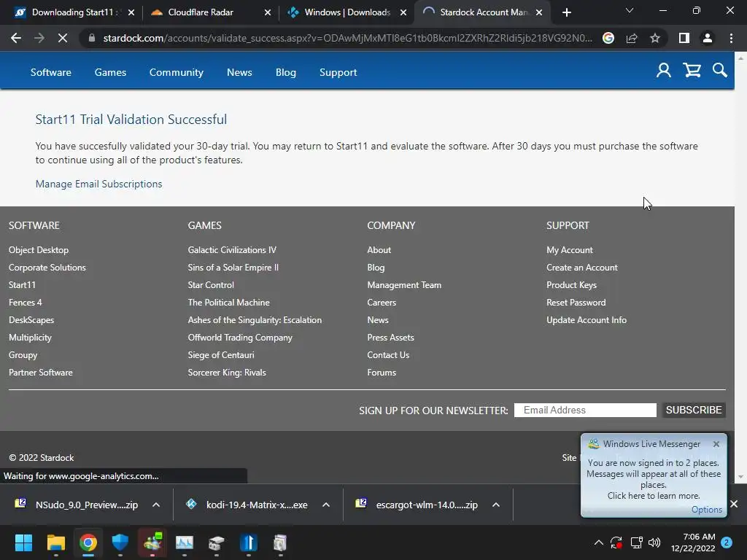This screenshot has height=560, width=747.
Task: Open Object Desktop footer link
Action: [x=39, y=250]
